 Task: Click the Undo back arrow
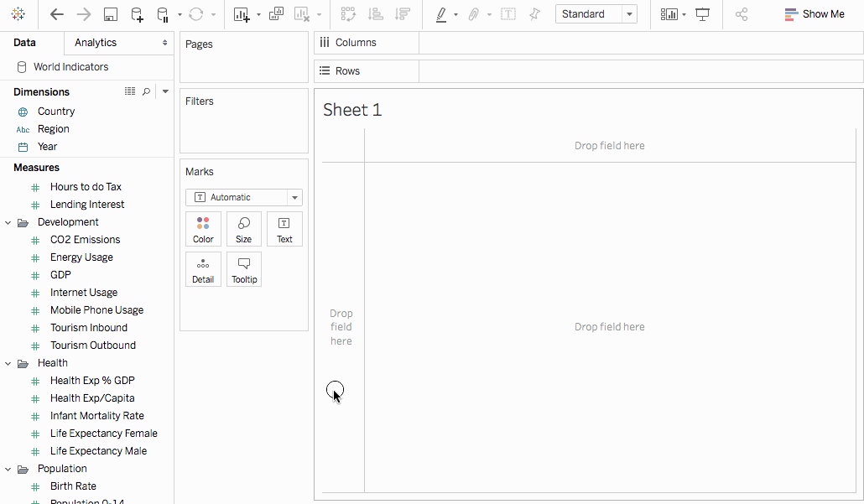(56, 14)
